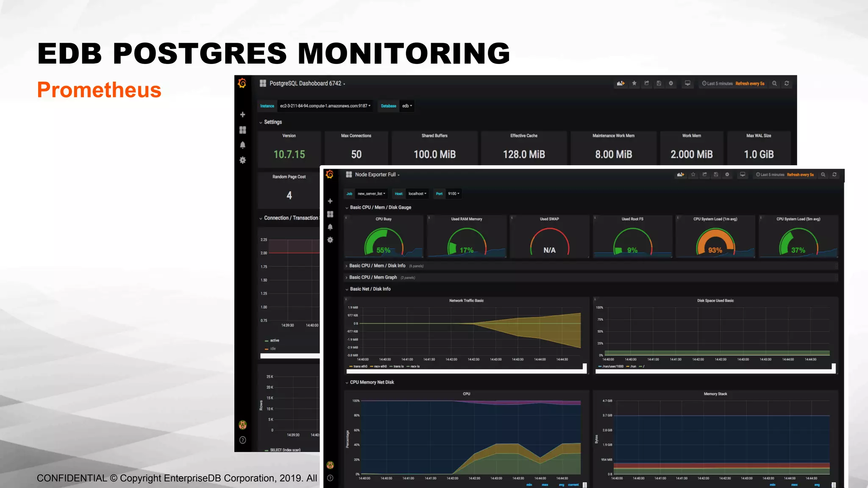Open Instance dropdown showing amazonaws host
The width and height of the screenshot is (868, 488).
pos(325,106)
